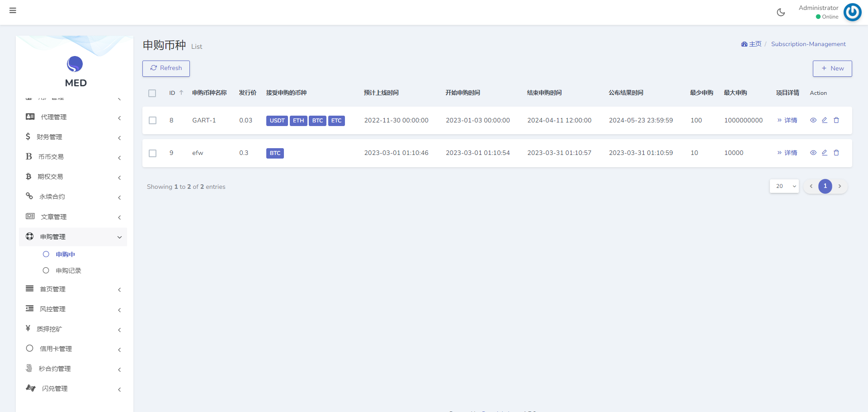Click the Refresh button

point(166,68)
